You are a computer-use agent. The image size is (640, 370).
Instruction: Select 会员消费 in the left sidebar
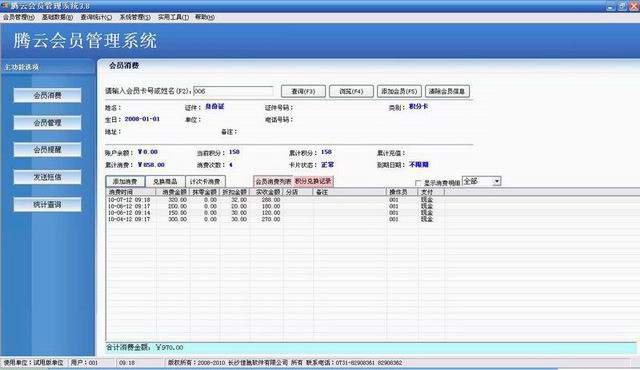pyautogui.click(x=47, y=95)
